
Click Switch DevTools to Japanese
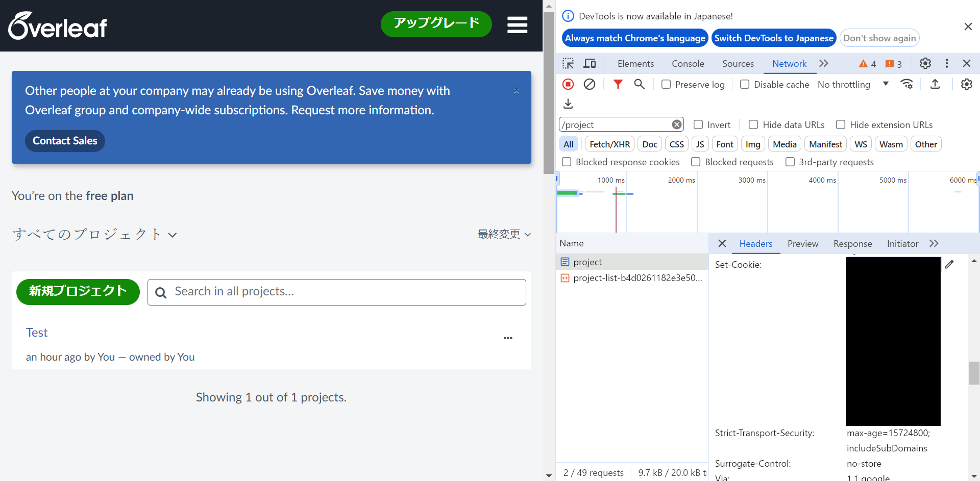pyautogui.click(x=774, y=38)
